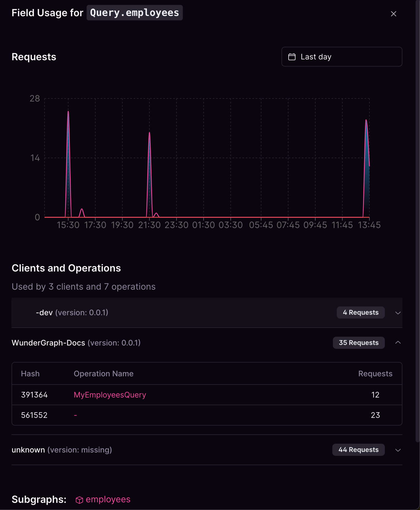
Task: Close the Field Usage panel
Action: click(393, 14)
